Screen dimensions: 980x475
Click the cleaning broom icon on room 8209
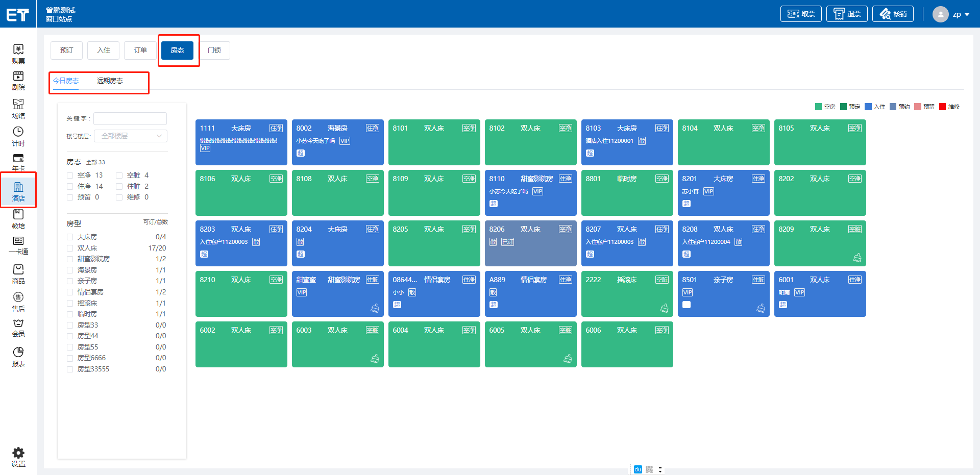point(857,258)
